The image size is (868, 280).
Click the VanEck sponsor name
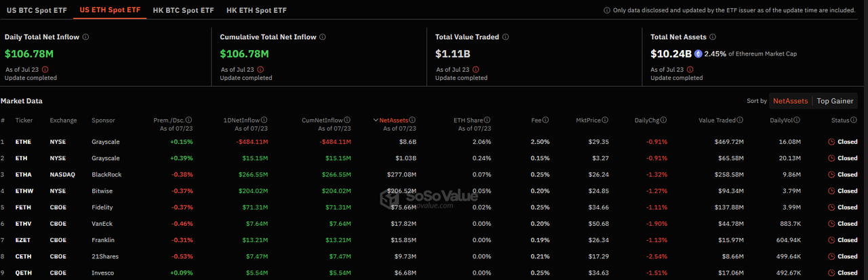(x=103, y=223)
